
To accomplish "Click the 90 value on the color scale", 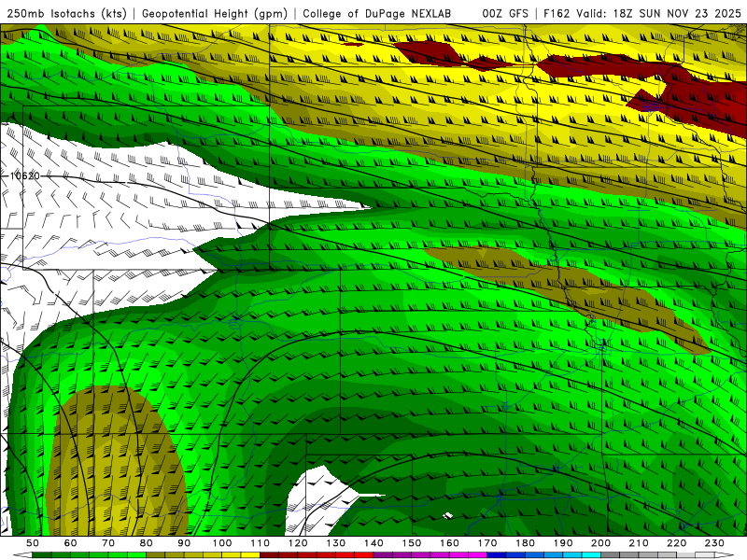I will 184,543.
